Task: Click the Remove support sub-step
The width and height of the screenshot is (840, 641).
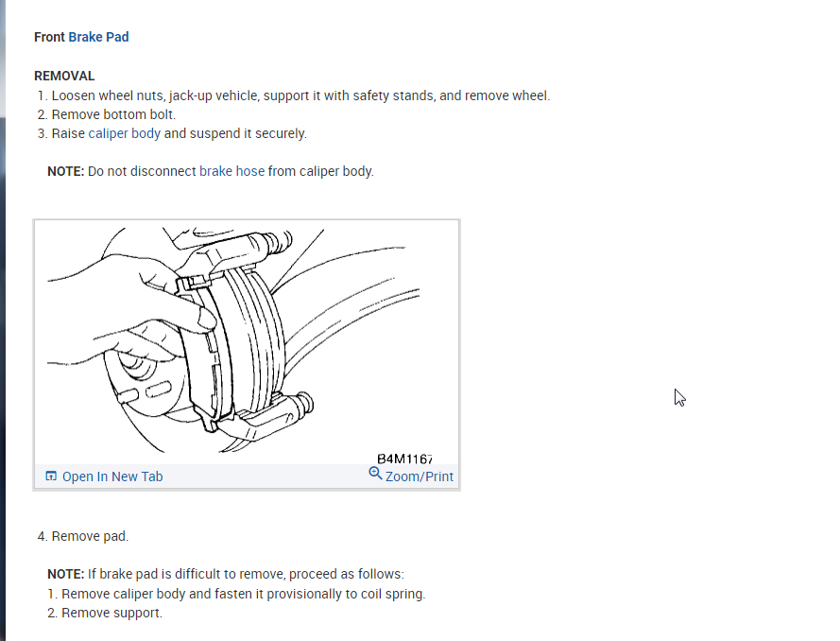Action: point(105,613)
